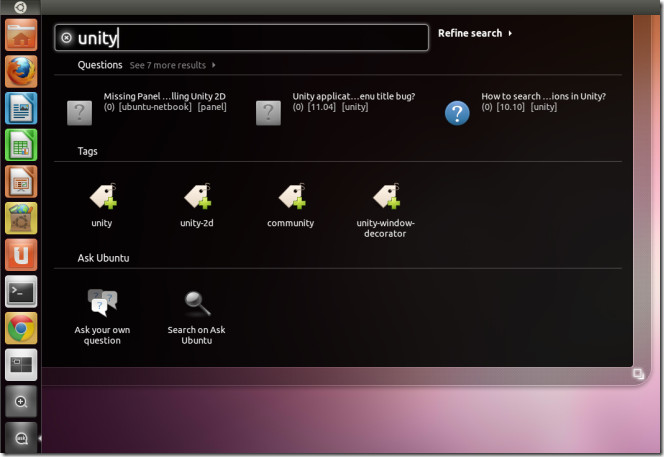Click dash fullscreen toggle at bottom-right corner

638,374
